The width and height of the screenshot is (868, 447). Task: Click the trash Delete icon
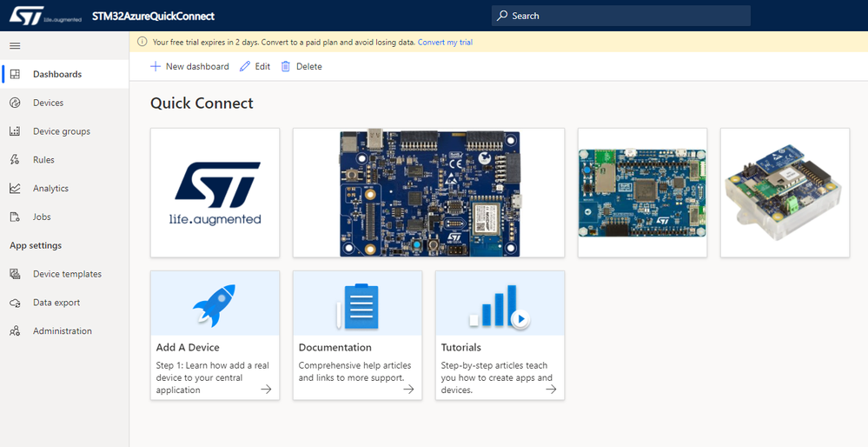pos(286,66)
